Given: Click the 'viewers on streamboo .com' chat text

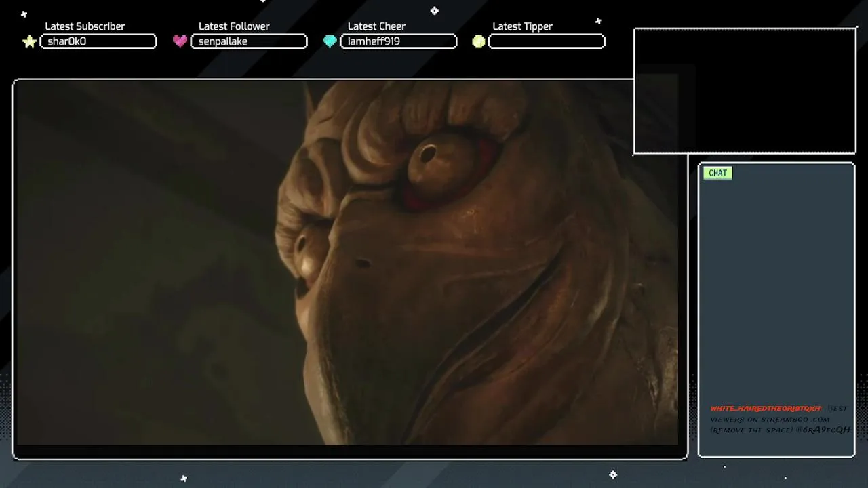Looking at the screenshot, I should coord(770,420).
